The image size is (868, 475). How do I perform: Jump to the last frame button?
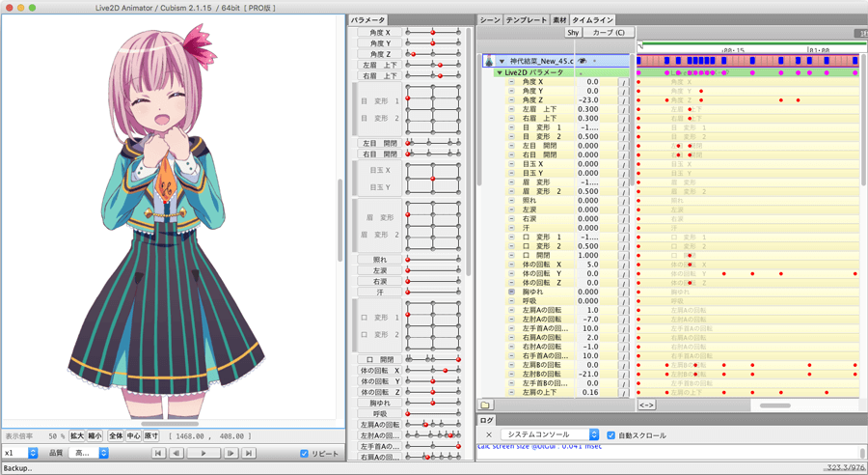[249, 454]
